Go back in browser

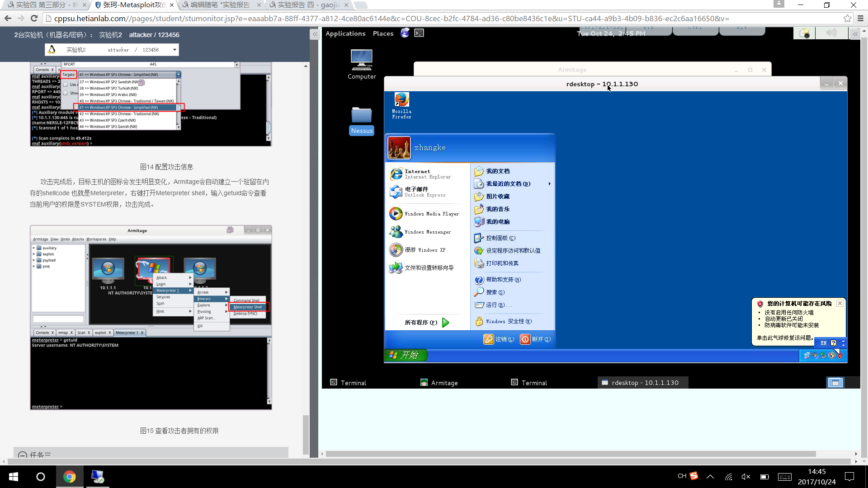(x=8, y=19)
